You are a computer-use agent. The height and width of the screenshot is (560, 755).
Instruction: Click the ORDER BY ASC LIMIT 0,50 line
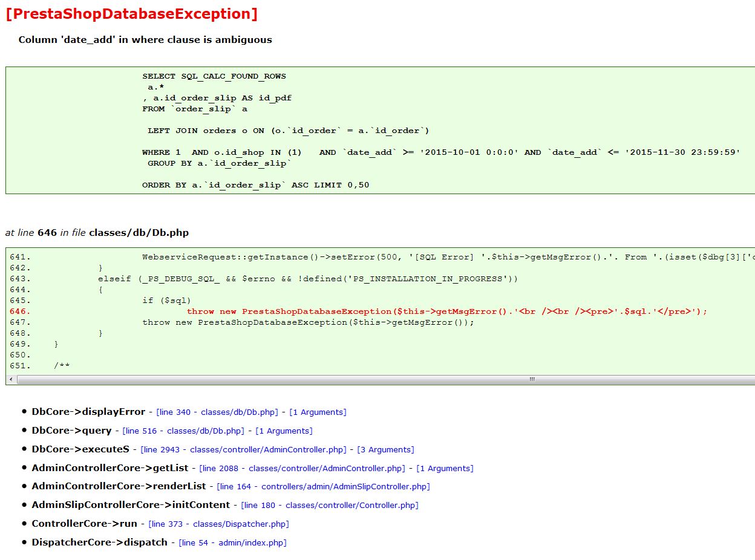(255, 185)
